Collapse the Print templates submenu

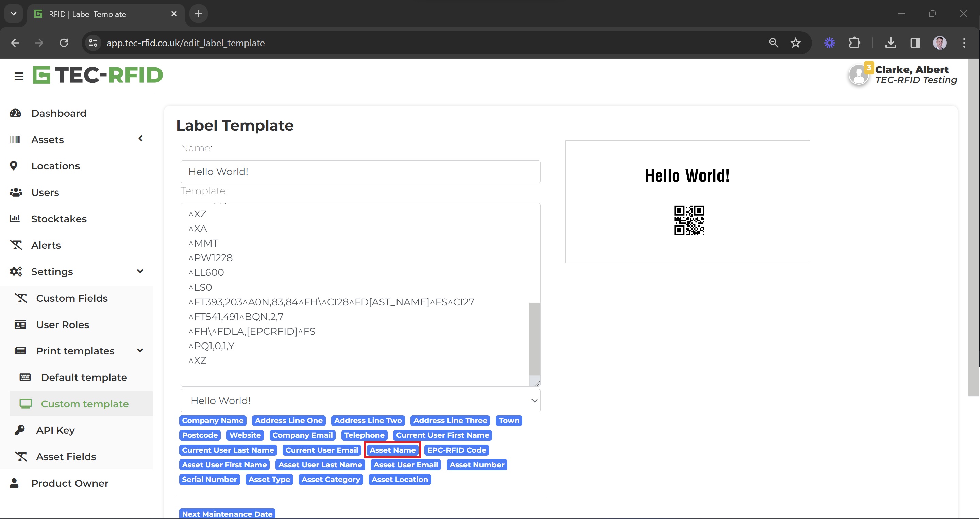point(140,350)
